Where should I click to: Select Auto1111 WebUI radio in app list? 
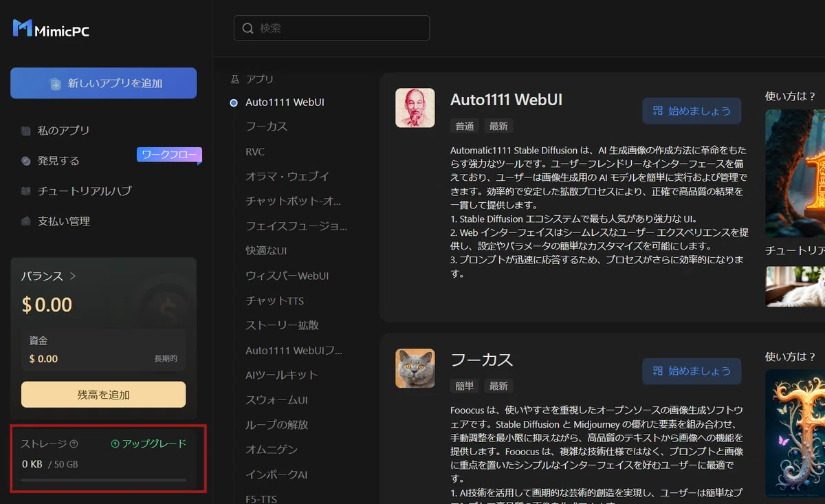(x=233, y=102)
